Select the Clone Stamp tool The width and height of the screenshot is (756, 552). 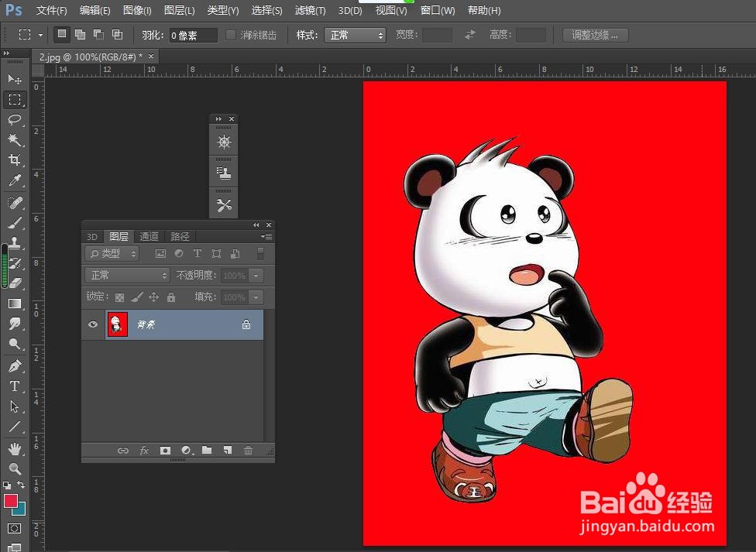[15, 243]
